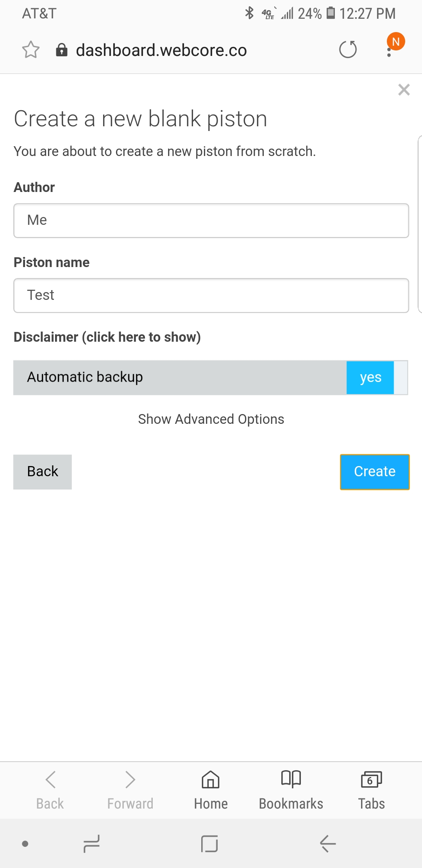422x868 pixels.
Task: Tap Android home square icon
Action: coord(209,844)
